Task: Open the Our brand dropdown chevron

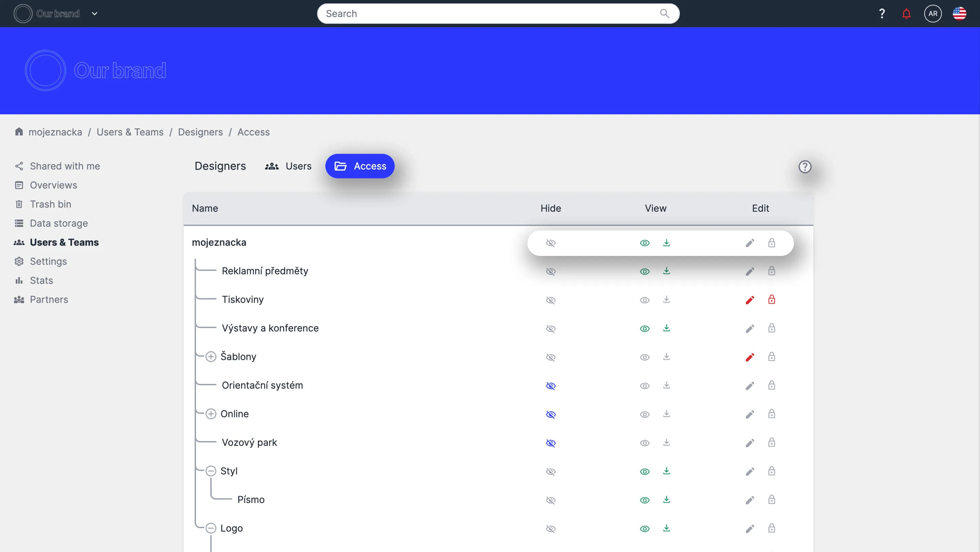Action: click(95, 14)
